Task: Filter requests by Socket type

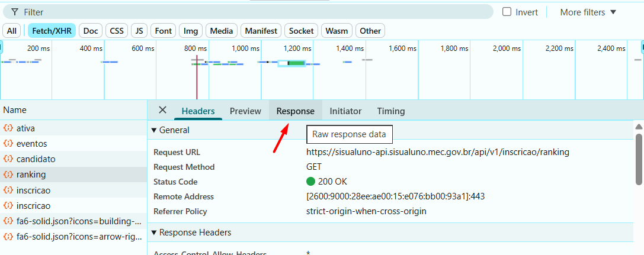Action: (301, 31)
